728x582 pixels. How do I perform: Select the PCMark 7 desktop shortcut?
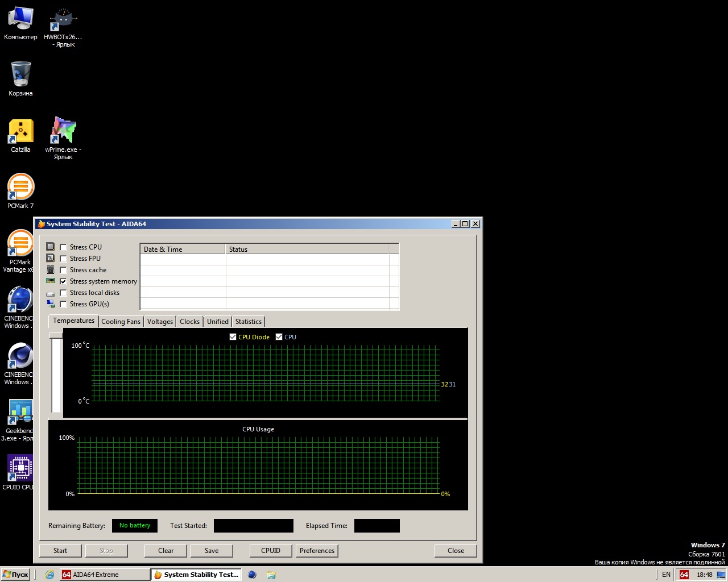pyautogui.click(x=20, y=192)
